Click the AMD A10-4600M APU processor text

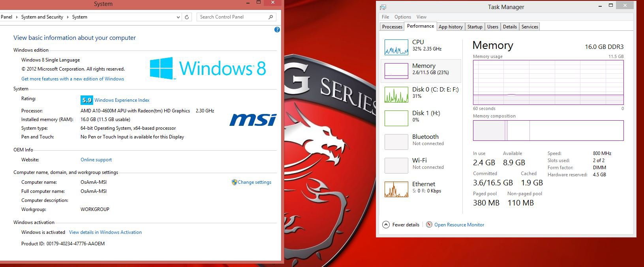pyautogui.click(x=135, y=111)
